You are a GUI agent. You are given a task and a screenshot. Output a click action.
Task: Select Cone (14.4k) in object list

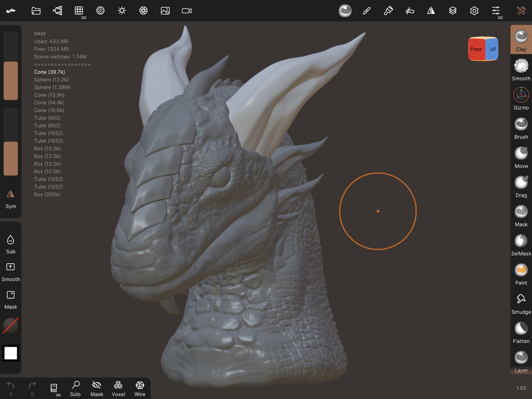pos(49,103)
